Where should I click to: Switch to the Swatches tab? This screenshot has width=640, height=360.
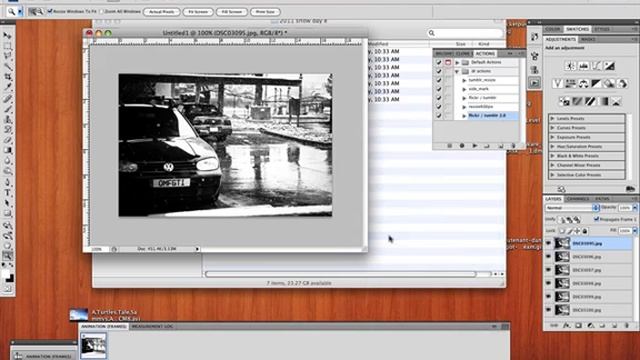coord(577,29)
